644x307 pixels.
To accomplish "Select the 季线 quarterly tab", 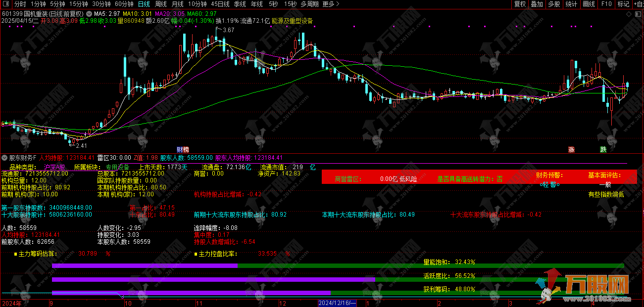I will coord(240,4).
